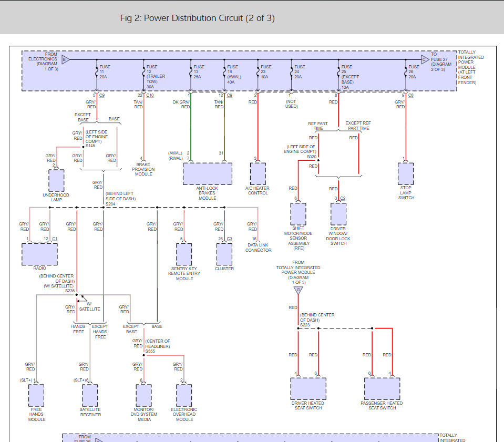Click the 'B' arrow connector from Electronics
This screenshot has height=442, width=504.
[x=65, y=59]
